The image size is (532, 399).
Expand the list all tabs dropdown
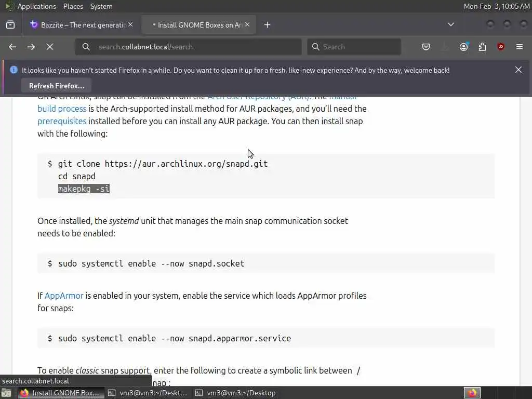[x=451, y=25]
